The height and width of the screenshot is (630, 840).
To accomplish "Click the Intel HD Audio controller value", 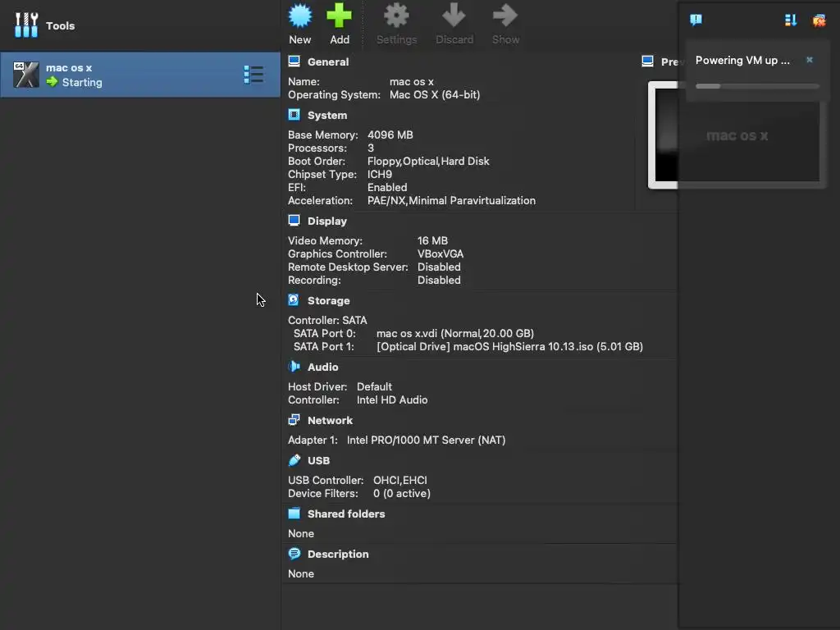I will (x=392, y=399).
